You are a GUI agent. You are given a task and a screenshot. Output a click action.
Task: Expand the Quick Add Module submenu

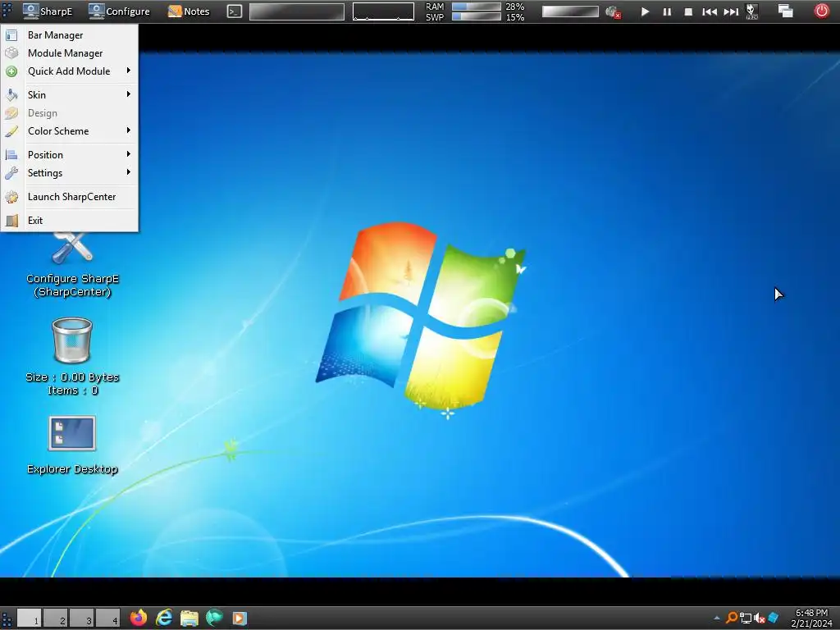click(70, 71)
